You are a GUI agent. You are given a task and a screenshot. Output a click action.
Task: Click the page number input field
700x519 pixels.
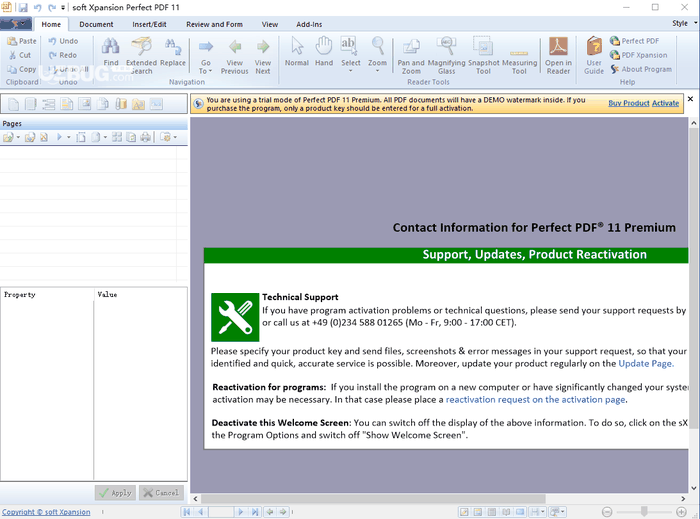pos(221,512)
